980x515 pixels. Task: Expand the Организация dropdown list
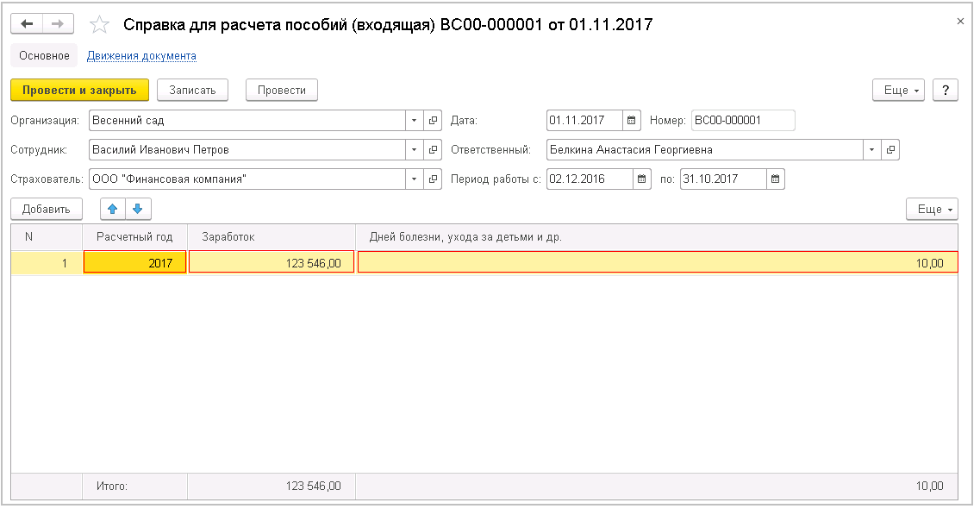[x=414, y=121]
